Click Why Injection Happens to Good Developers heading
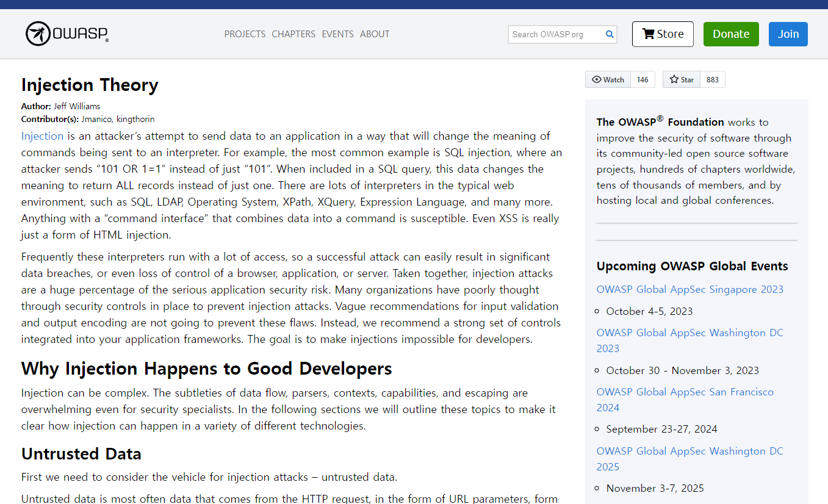 coord(207,369)
